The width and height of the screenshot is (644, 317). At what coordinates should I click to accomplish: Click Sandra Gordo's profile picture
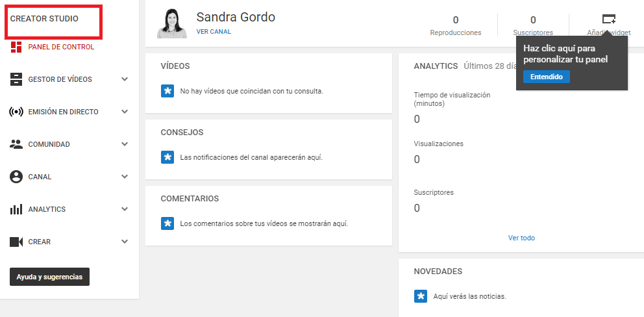click(x=172, y=23)
